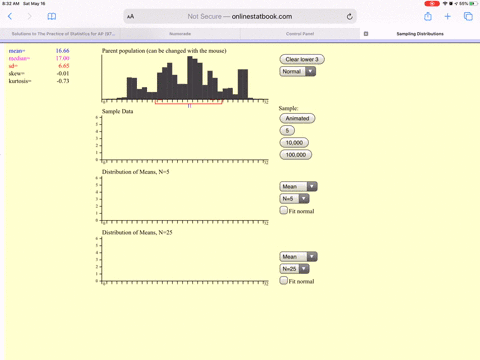This screenshot has height=360, width=480.
Task: Switch to the Numerade tab
Action: (180, 34)
